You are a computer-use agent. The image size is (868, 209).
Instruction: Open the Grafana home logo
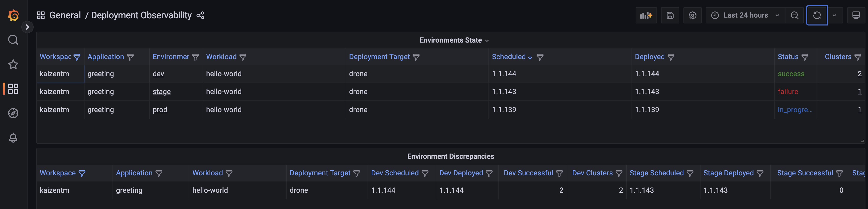[x=13, y=15]
